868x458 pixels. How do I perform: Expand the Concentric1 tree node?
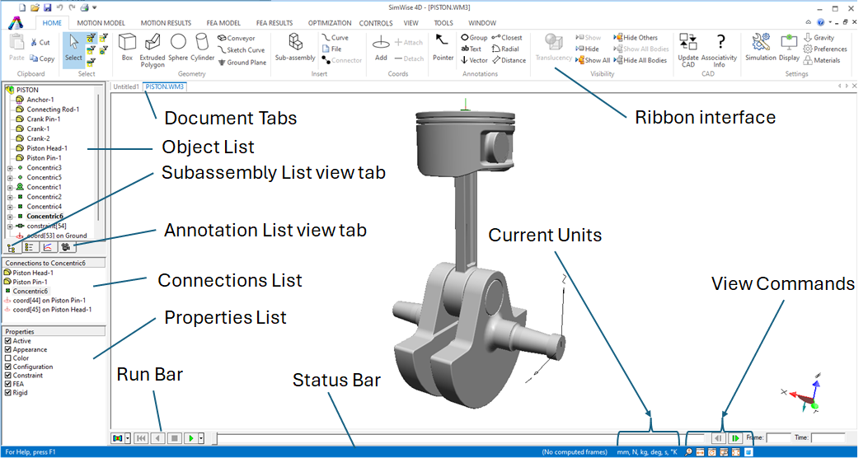tap(9, 188)
